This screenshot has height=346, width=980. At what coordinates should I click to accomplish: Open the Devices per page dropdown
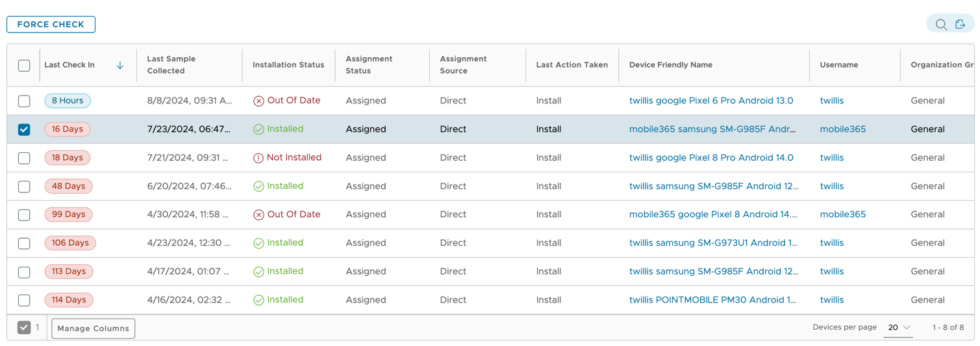click(899, 328)
